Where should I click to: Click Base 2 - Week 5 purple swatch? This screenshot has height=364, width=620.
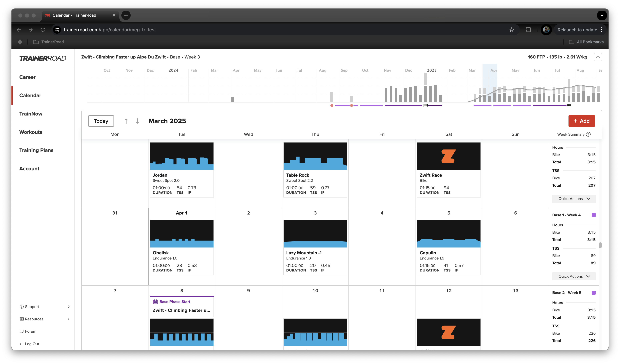[x=593, y=293]
